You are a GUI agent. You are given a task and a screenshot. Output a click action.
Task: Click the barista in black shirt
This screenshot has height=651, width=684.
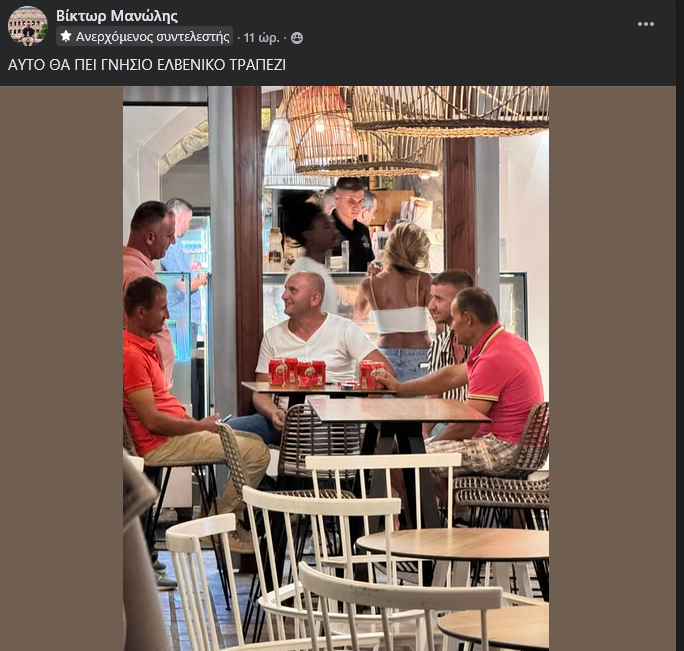(352, 227)
